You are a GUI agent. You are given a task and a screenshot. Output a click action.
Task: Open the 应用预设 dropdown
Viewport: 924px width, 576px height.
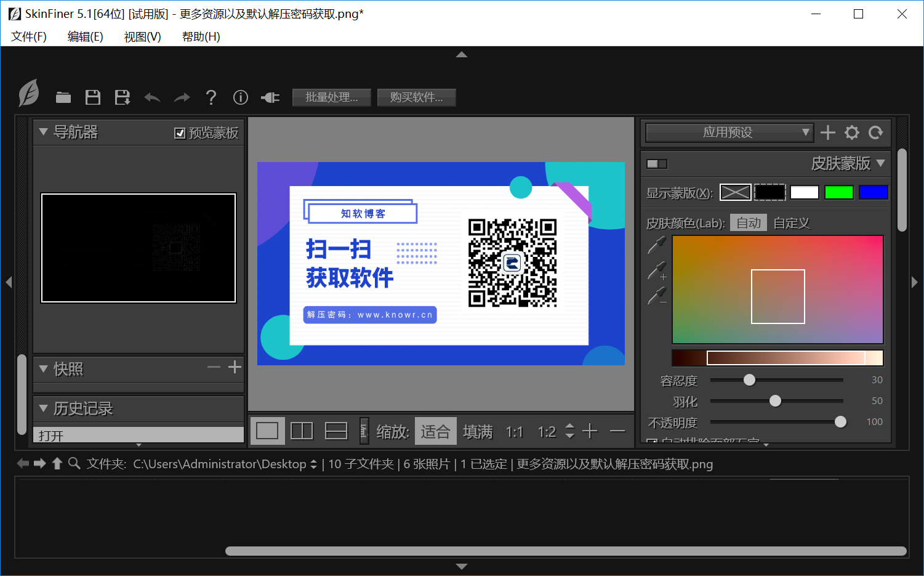[729, 132]
